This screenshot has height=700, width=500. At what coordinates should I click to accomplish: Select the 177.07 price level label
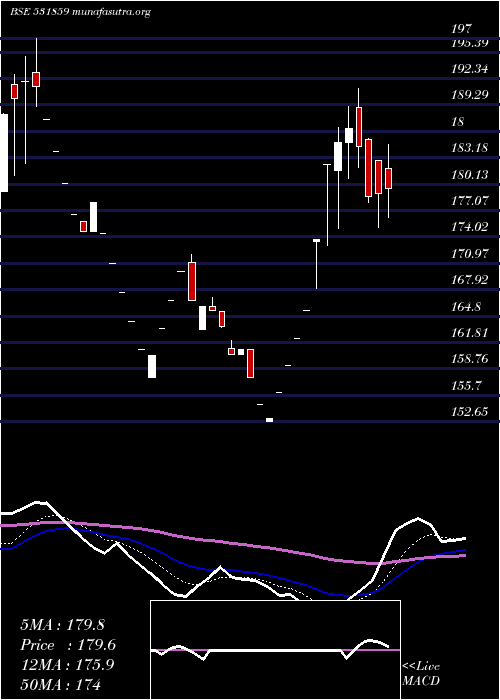tap(470, 201)
